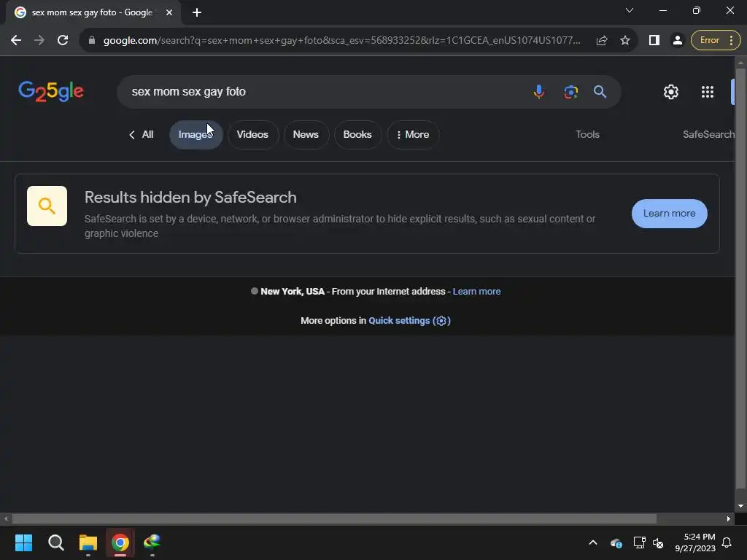747x560 pixels.
Task: Open network status tray icon
Action: pyautogui.click(x=639, y=542)
